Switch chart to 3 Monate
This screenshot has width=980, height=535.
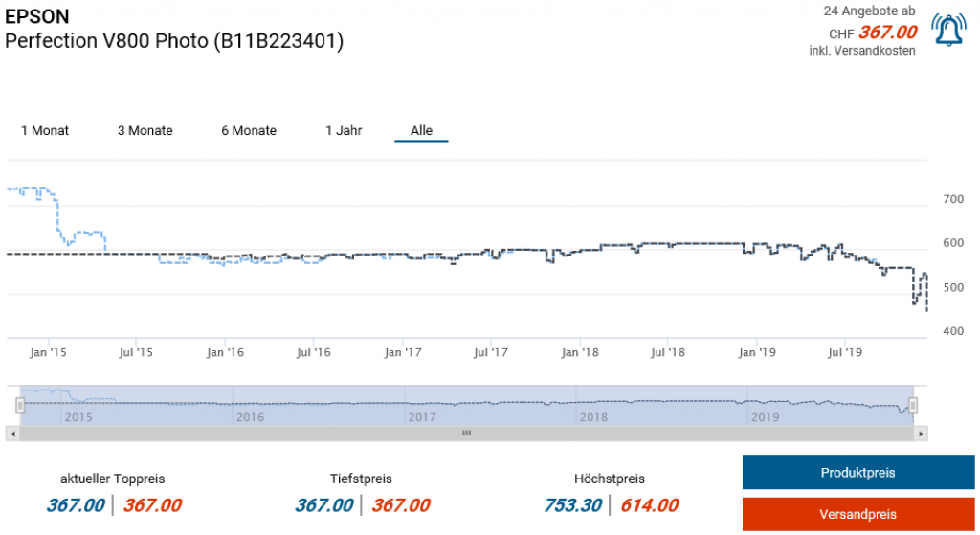[x=145, y=131]
